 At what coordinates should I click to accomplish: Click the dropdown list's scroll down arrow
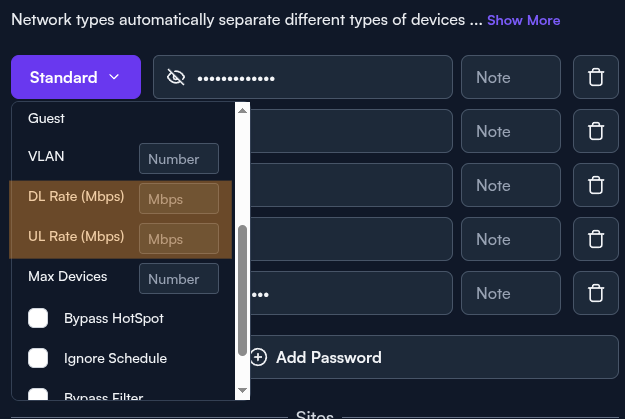242,391
